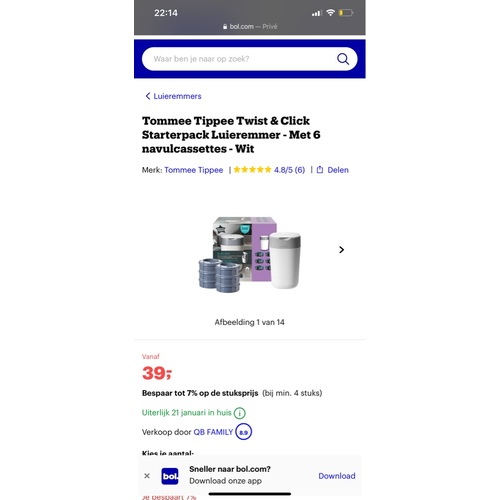Tap Download in the app banner
500x500 pixels.
pyautogui.click(x=337, y=476)
